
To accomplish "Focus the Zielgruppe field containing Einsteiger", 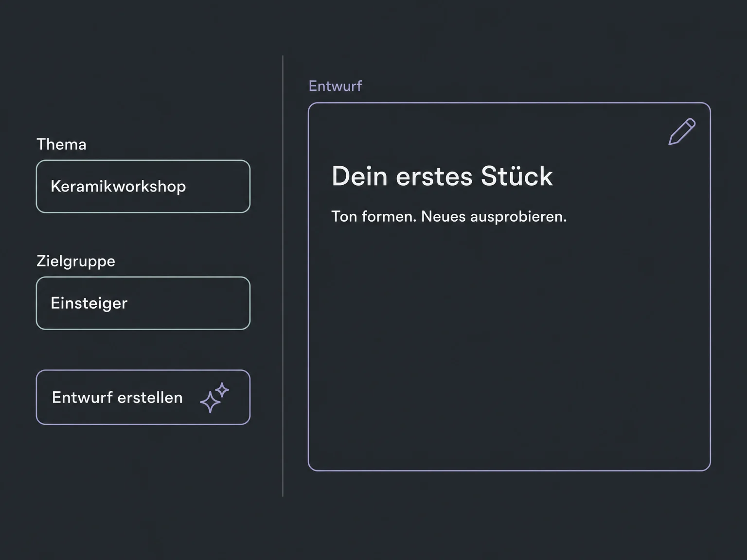I will (x=143, y=303).
